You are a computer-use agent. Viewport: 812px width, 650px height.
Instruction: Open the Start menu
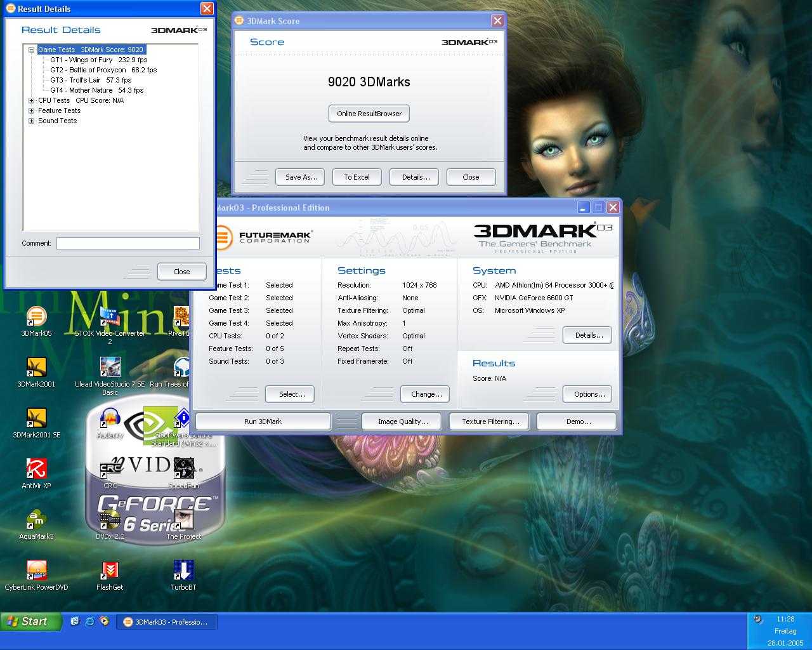coord(31,621)
